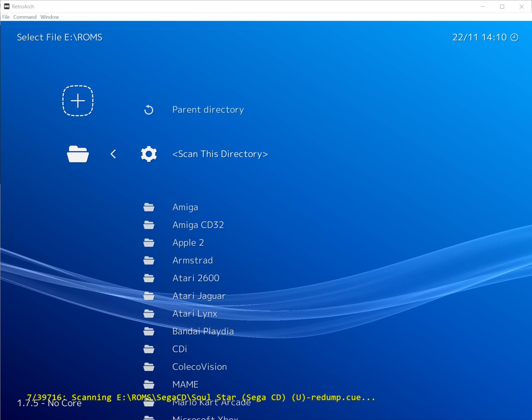This screenshot has height=420, width=532.
Task: Click the Armstrad folder icon
Action: (x=149, y=260)
